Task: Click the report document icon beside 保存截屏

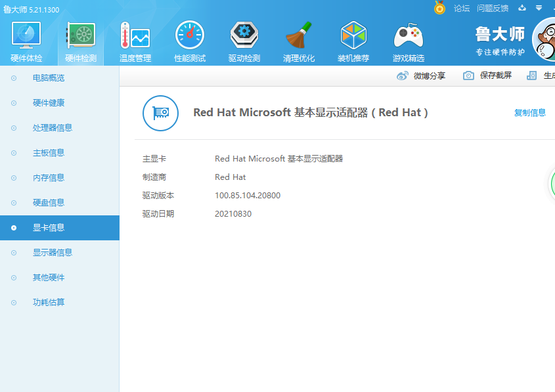Action: point(531,76)
